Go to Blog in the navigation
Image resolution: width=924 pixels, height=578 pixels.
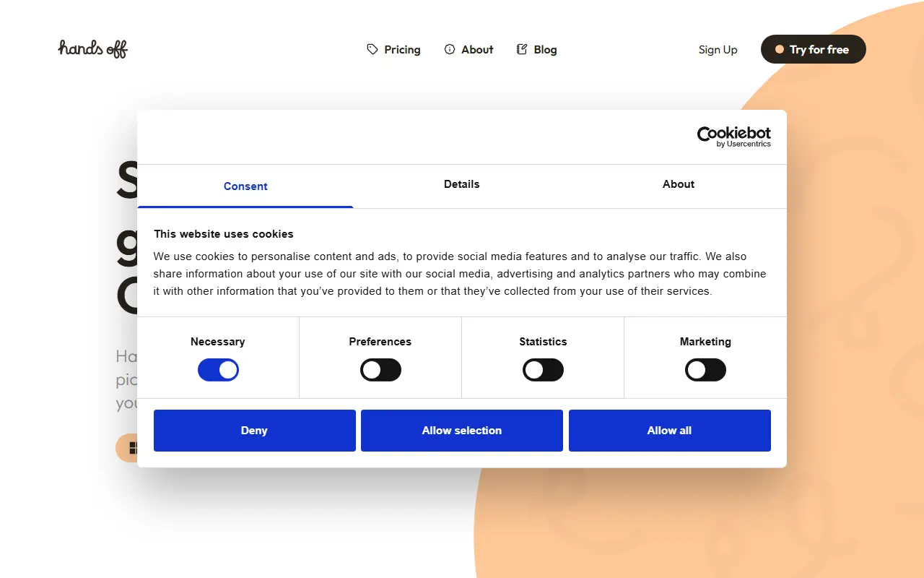click(x=536, y=49)
